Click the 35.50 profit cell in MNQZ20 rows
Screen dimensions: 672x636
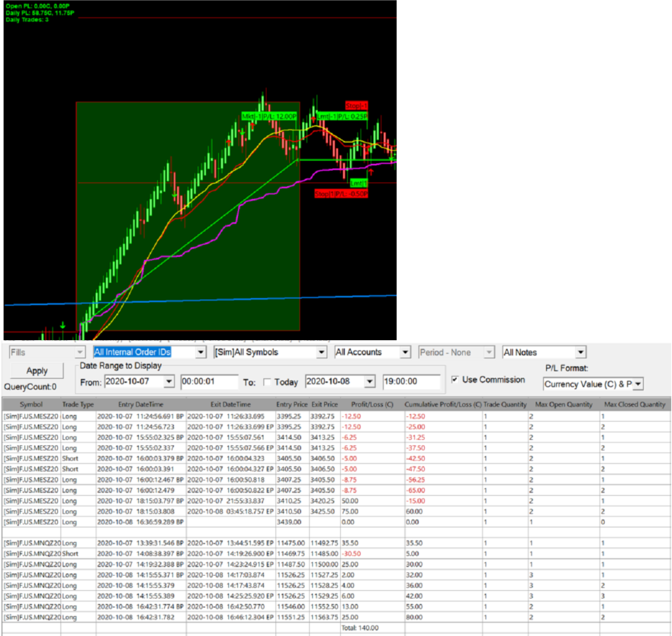pos(372,542)
